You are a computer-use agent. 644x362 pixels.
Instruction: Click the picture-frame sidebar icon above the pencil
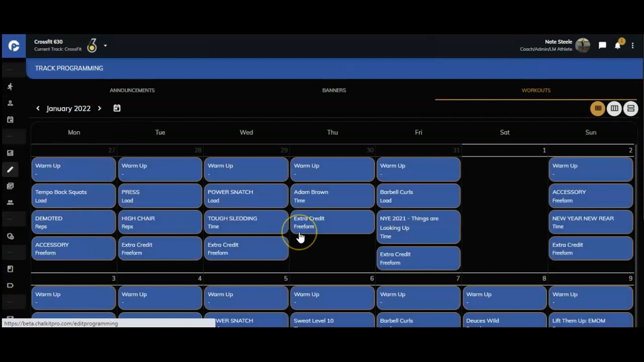pyautogui.click(x=10, y=153)
